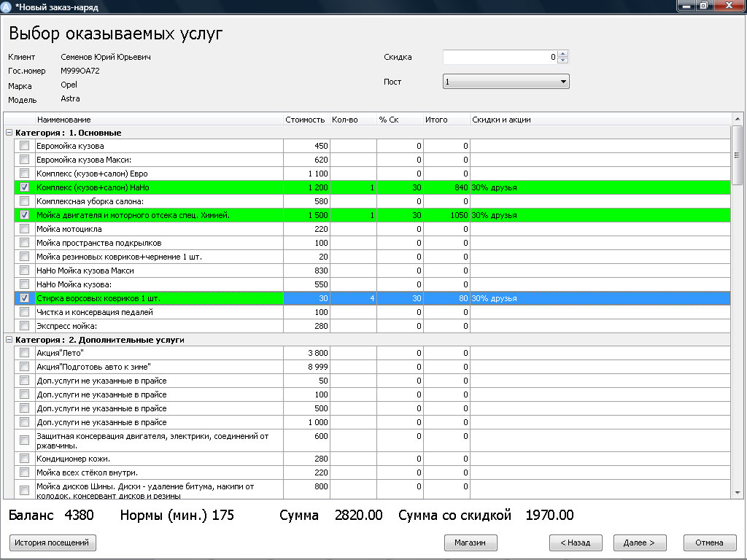Click the 'Скидка' numeric input field
Screen dimensions: 747x560
[499, 57]
